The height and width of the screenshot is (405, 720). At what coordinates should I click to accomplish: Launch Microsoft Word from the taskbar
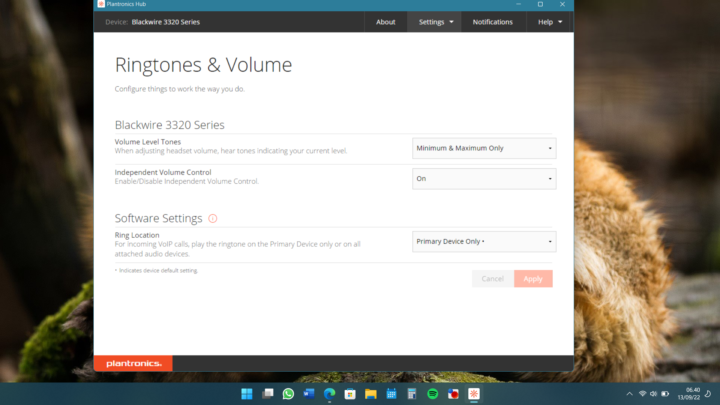(x=309, y=394)
